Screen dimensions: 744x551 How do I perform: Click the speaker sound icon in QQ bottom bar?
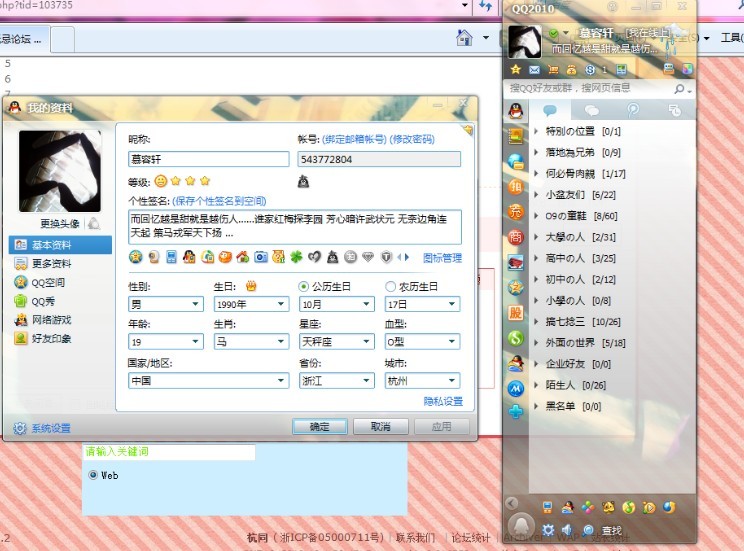[x=567, y=530]
